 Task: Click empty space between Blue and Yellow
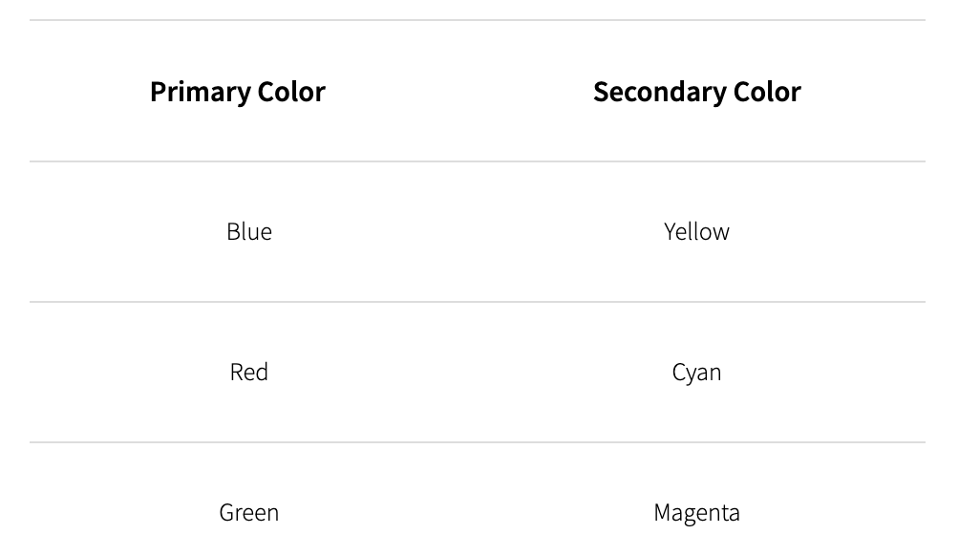(x=473, y=232)
